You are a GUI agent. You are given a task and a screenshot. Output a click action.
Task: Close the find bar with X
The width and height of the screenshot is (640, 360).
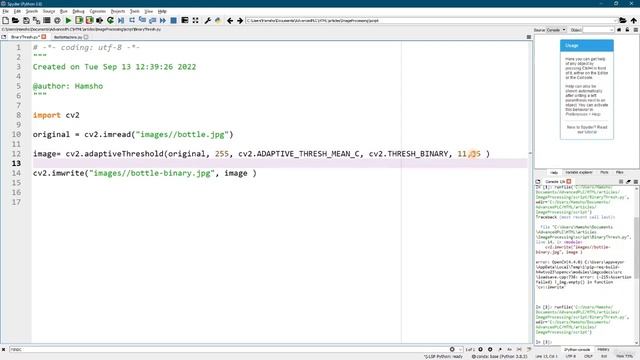(4, 349)
